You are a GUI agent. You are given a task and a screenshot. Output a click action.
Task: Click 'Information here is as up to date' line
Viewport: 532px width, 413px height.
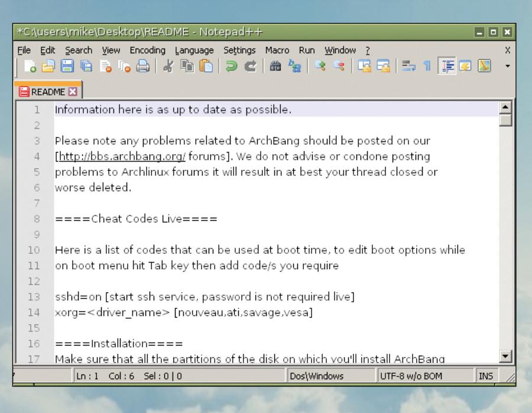click(x=173, y=109)
